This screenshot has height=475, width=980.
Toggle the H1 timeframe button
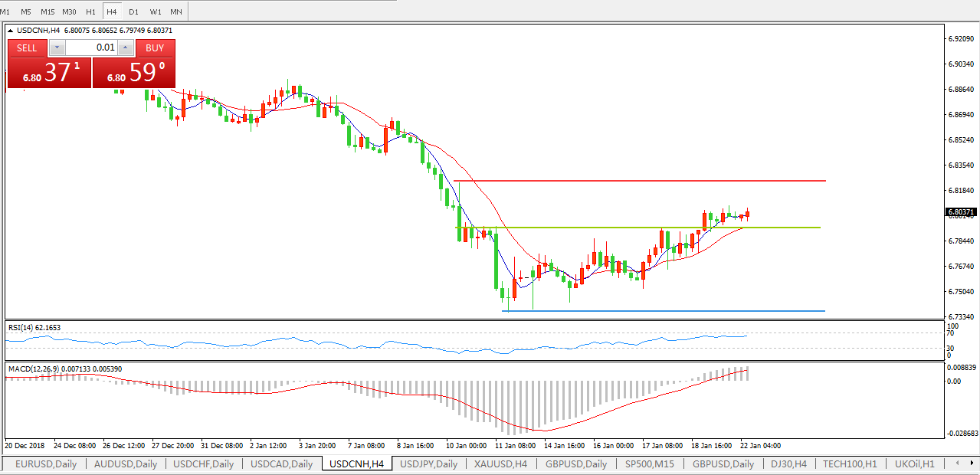click(90, 12)
